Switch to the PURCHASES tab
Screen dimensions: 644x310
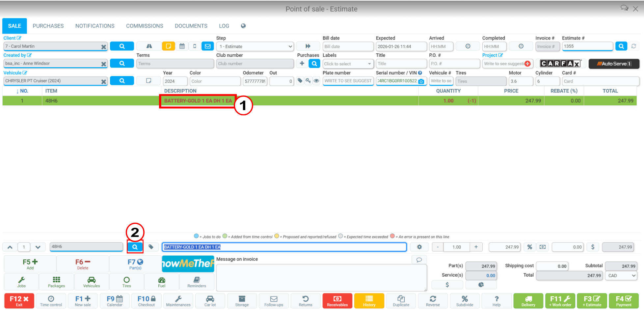[48, 26]
